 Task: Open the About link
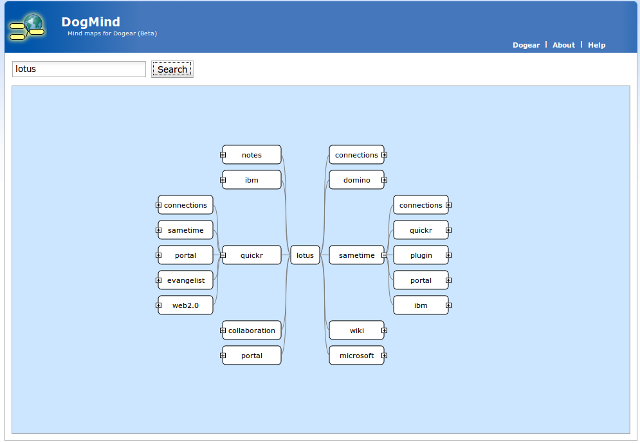[x=564, y=45]
